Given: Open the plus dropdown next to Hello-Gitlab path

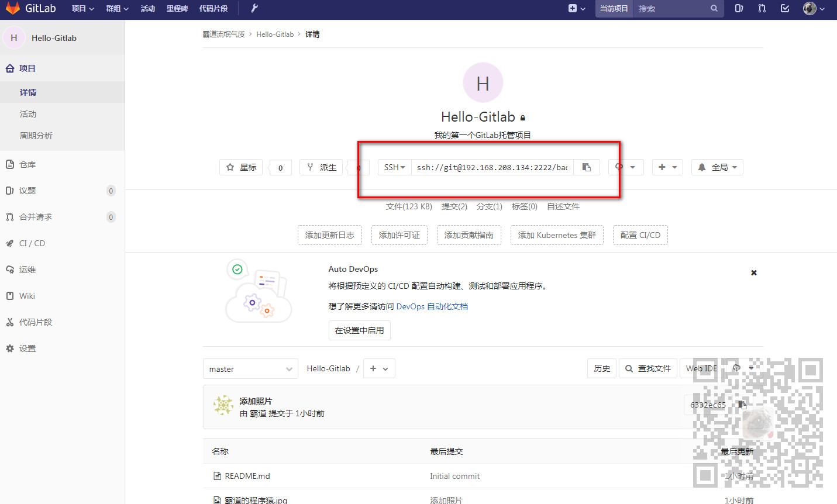Looking at the screenshot, I should pos(379,368).
